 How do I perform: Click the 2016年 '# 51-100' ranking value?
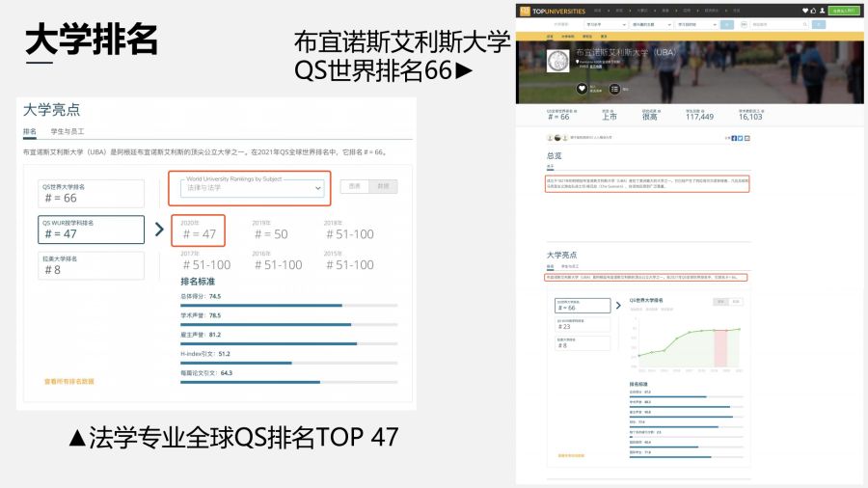pyautogui.click(x=279, y=265)
